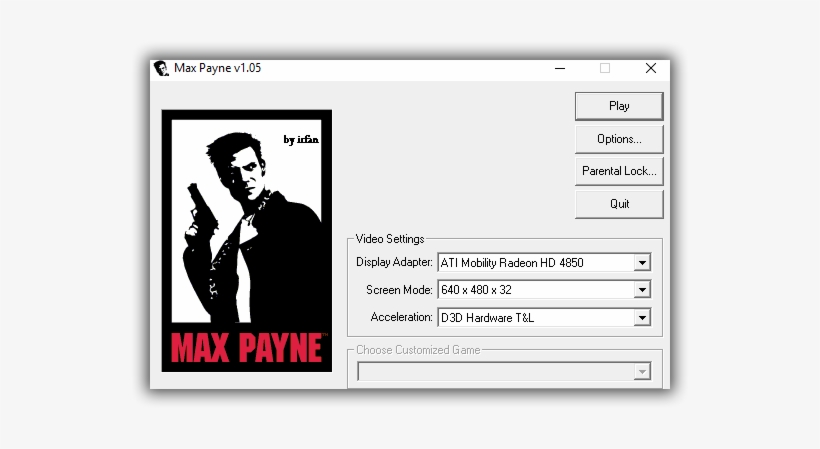Image resolution: width=820 pixels, height=449 pixels.
Task: Expand the Screen Mode dropdown arrow
Action: tap(642, 290)
